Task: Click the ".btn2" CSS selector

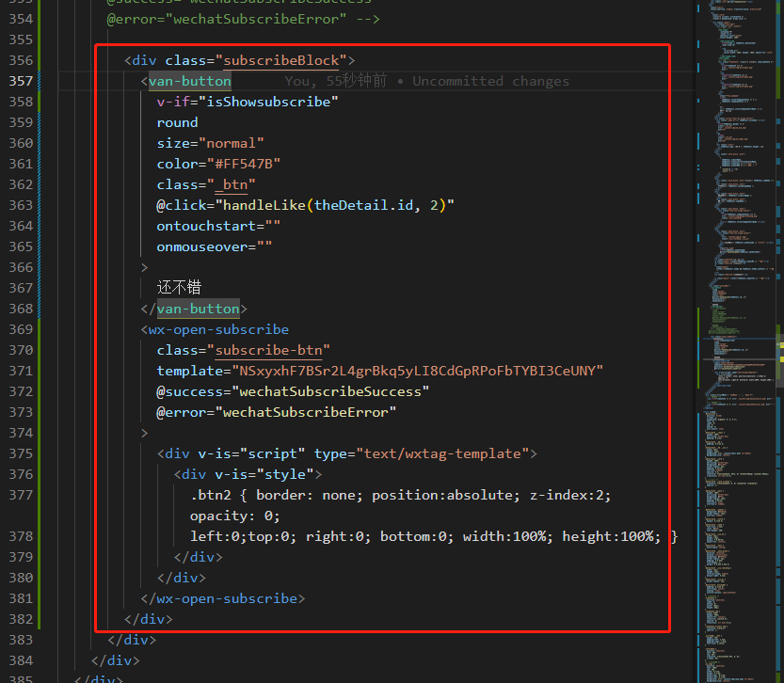Action: pos(211,496)
